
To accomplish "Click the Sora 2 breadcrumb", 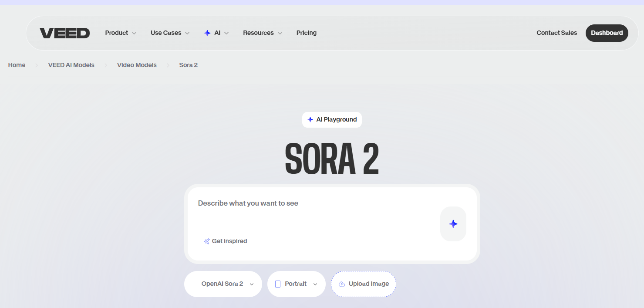I will (x=189, y=65).
